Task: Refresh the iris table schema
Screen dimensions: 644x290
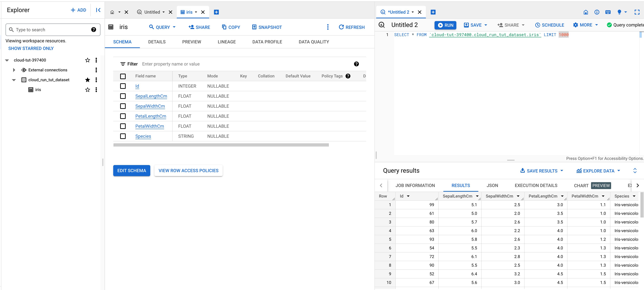Action: 351,27
